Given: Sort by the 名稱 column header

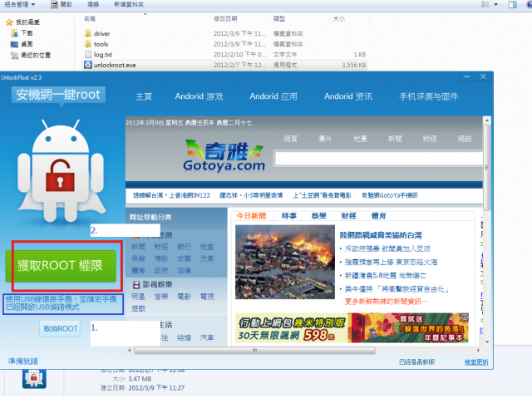Looking at the screenshot, I should click(x=90, y=19).
